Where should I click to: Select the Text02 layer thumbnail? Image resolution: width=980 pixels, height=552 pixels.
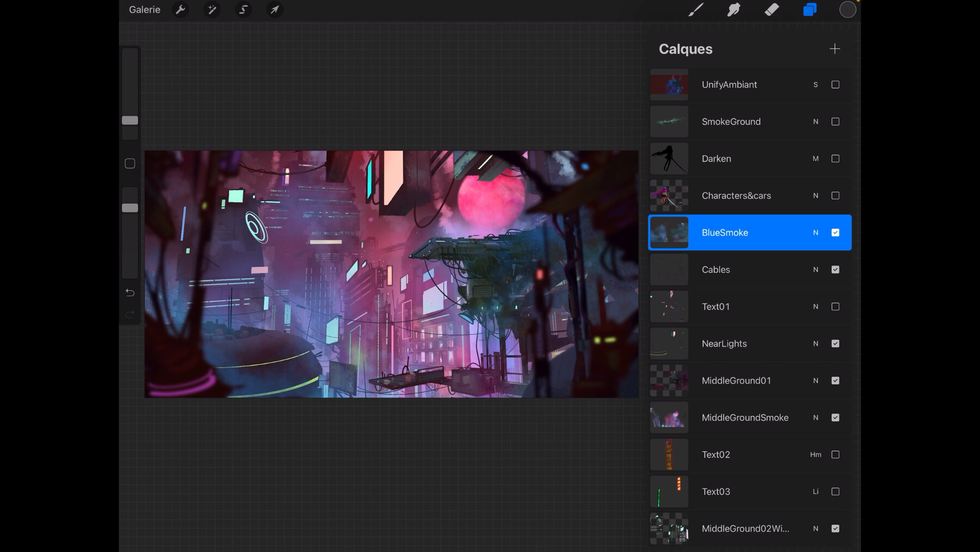point(669,454)
